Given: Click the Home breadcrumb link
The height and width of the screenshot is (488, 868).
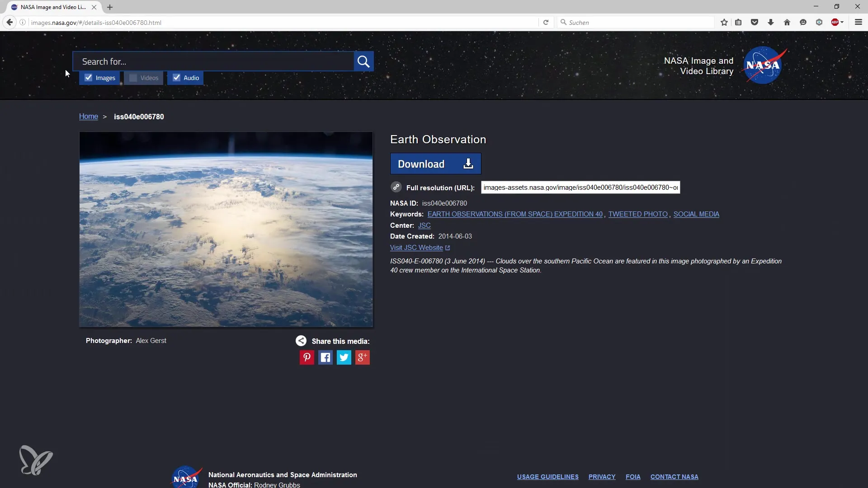Looking at the screenshot, I should [x=88, y=116].
